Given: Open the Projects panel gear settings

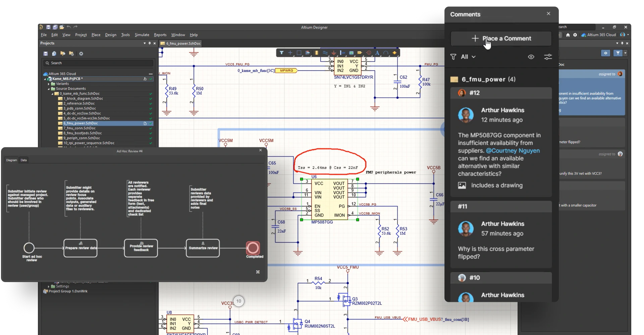Looking at the screenshot, I should pyautogui.click(x=81, y=54).
